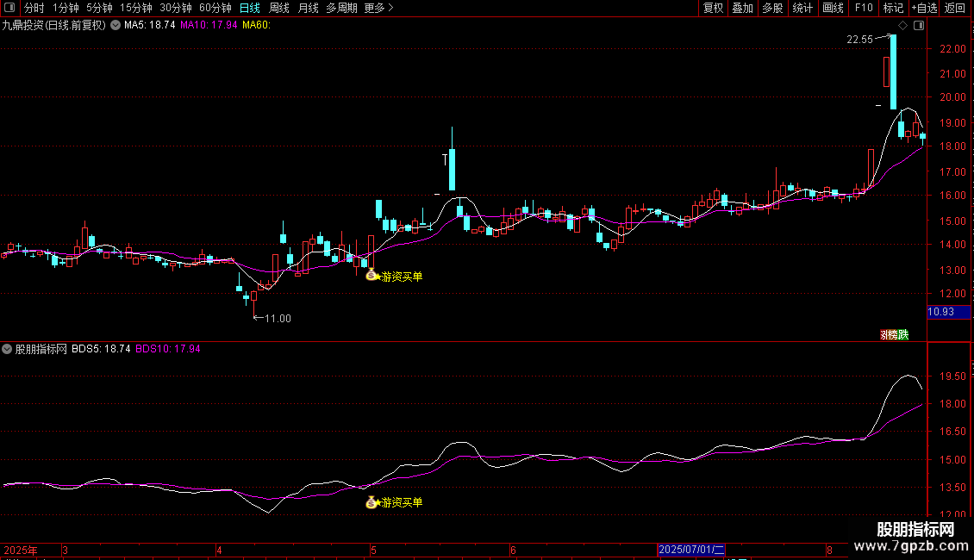
Task: Click the 10.93 price axis highlight
Action: 948,312
